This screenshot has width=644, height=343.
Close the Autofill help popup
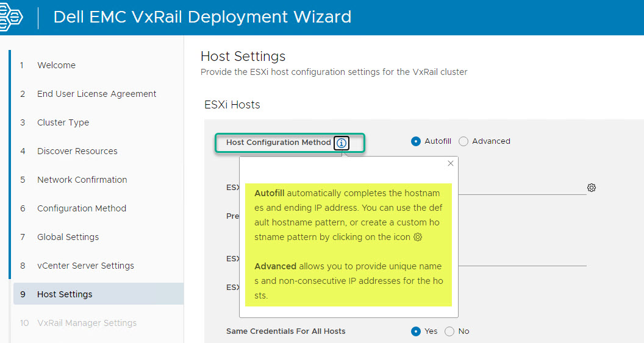(x=451, y=163)
